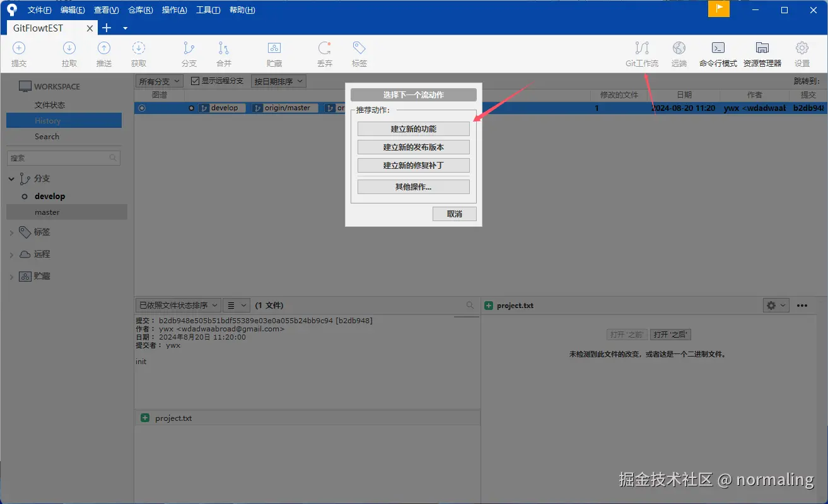This screenshot has height=504, width=828.
Task: Click the WORKSPACE monitor icon
Action: coord(25,86)
